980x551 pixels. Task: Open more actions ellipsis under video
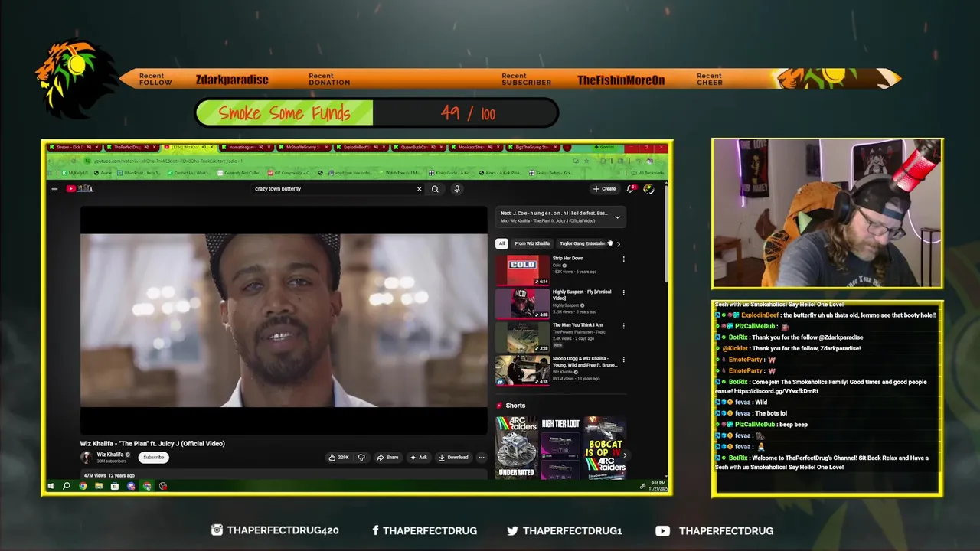point(481,458)
